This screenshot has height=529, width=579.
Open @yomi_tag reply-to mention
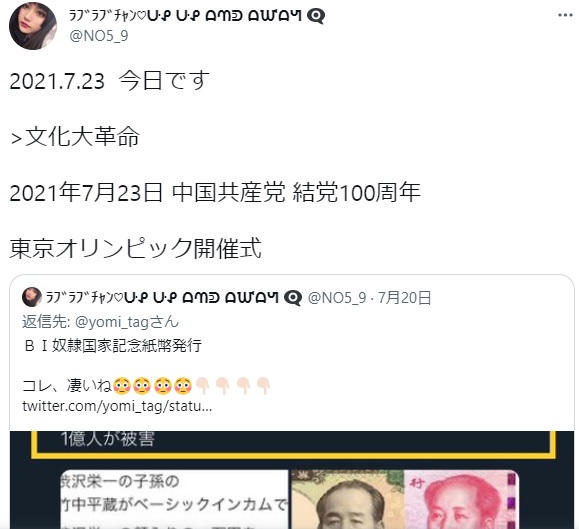coord(127,322)
